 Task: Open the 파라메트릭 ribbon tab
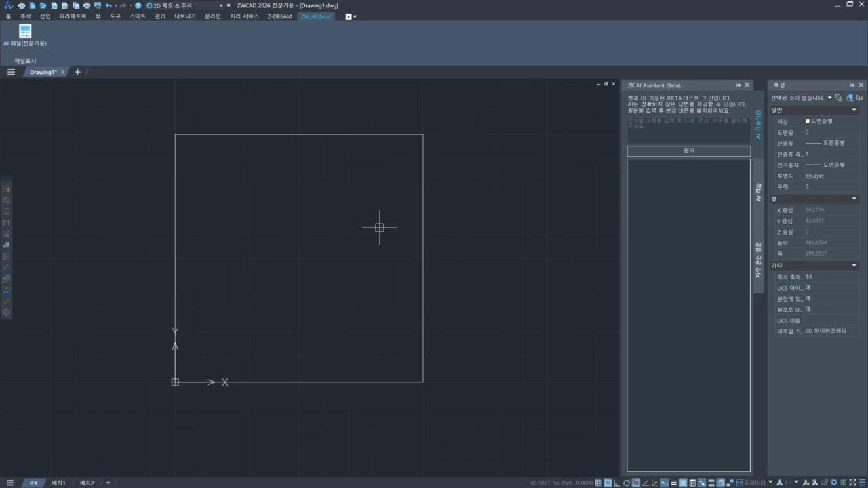pos(73,16)
